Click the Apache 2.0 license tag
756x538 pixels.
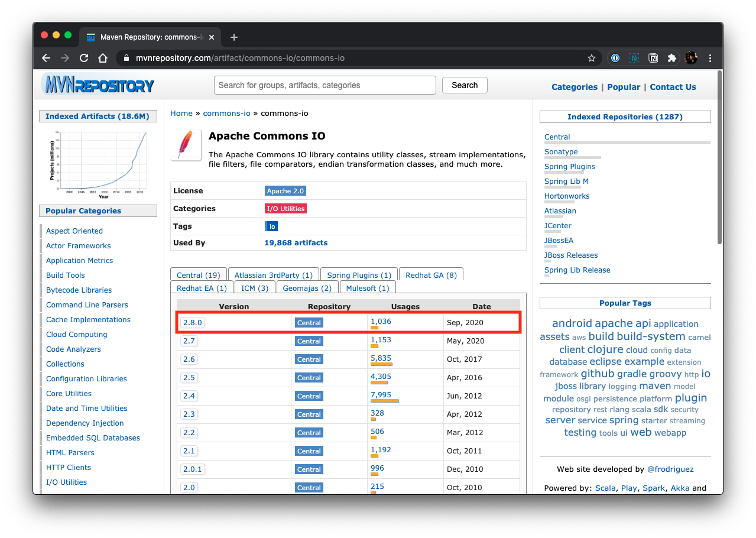tap(285, 191)
